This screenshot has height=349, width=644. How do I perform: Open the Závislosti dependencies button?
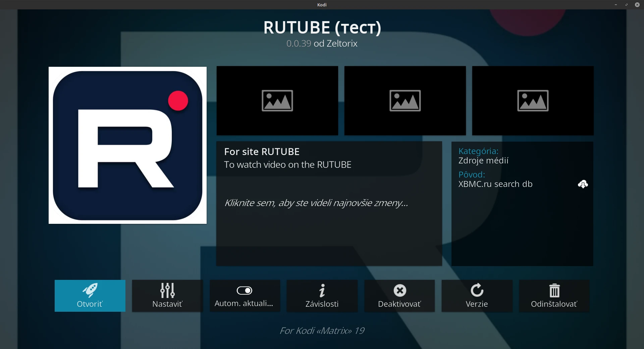pos(322,296)
